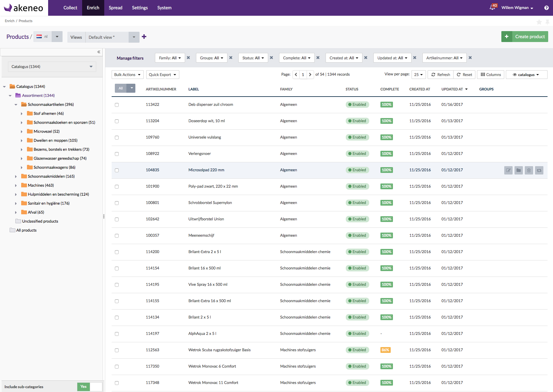Add a new view with plus icon
Viewport: 553px width, 392px height.
[144, 37]
